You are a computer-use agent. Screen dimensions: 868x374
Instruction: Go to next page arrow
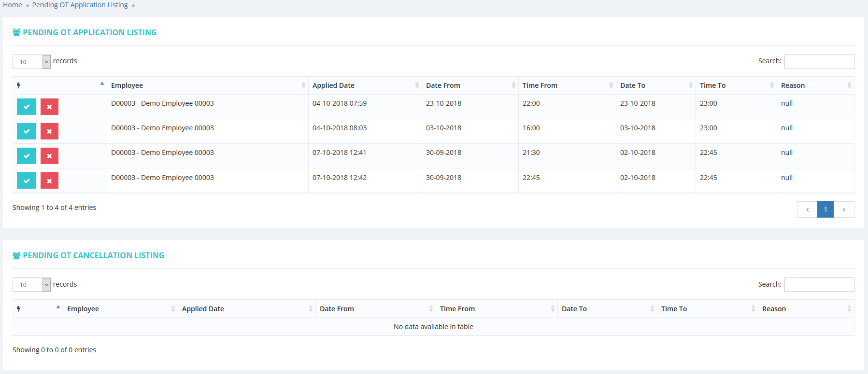[x=843, y=209]
